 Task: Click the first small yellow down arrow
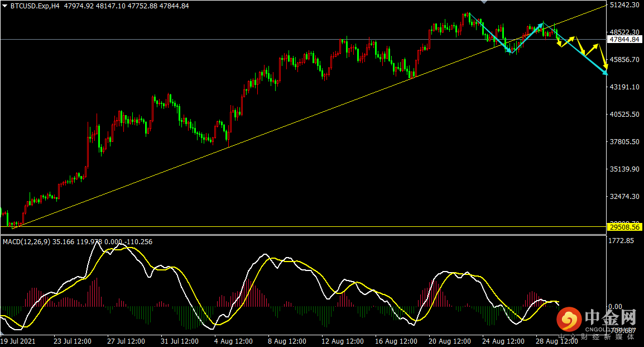pos(559,44)
